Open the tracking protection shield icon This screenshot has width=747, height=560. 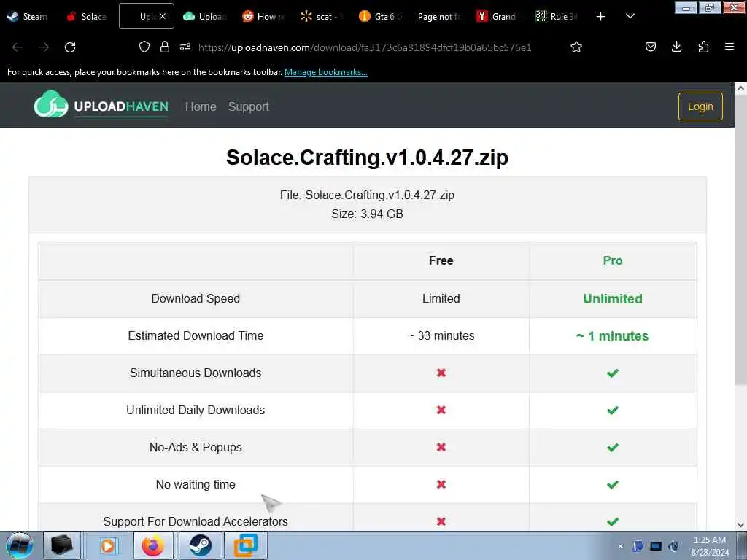click(144, 47)
